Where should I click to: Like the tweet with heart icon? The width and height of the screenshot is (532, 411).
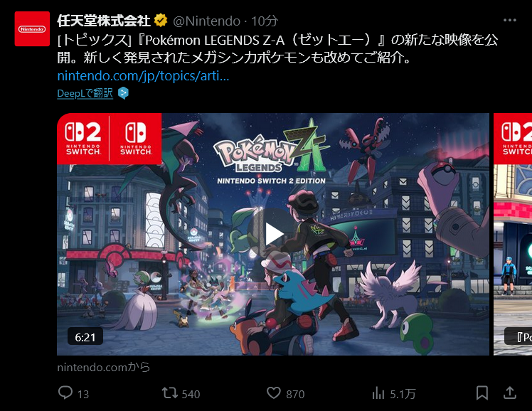[273, 393]
